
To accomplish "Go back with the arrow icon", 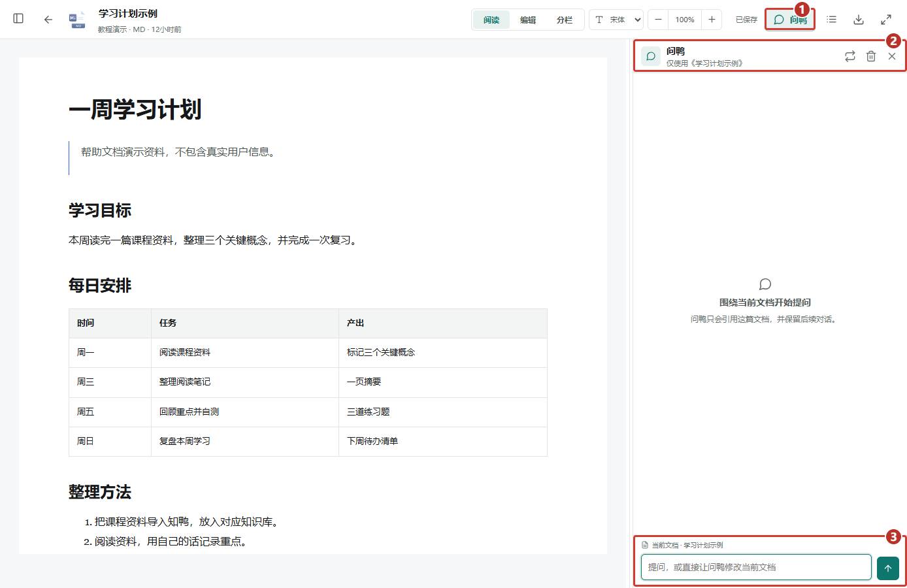I will point(48,20).
